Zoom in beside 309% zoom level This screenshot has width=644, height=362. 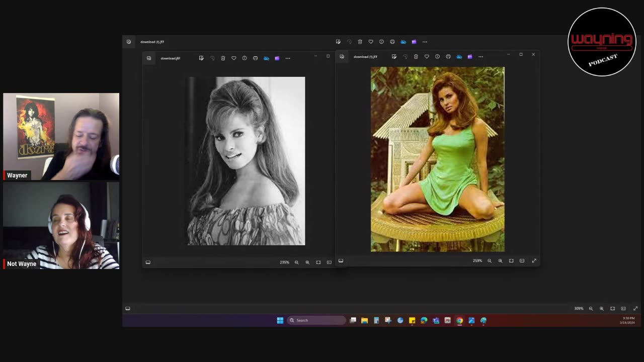[x=602, y=309]
